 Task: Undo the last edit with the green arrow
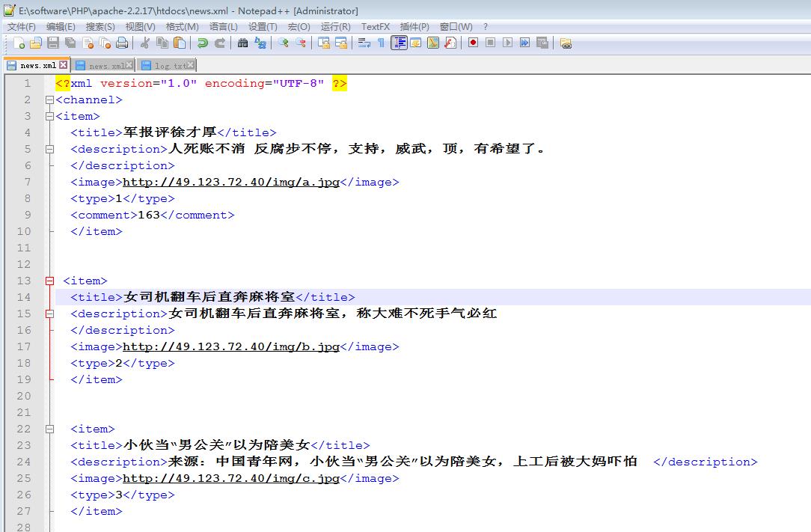(203, 43)
